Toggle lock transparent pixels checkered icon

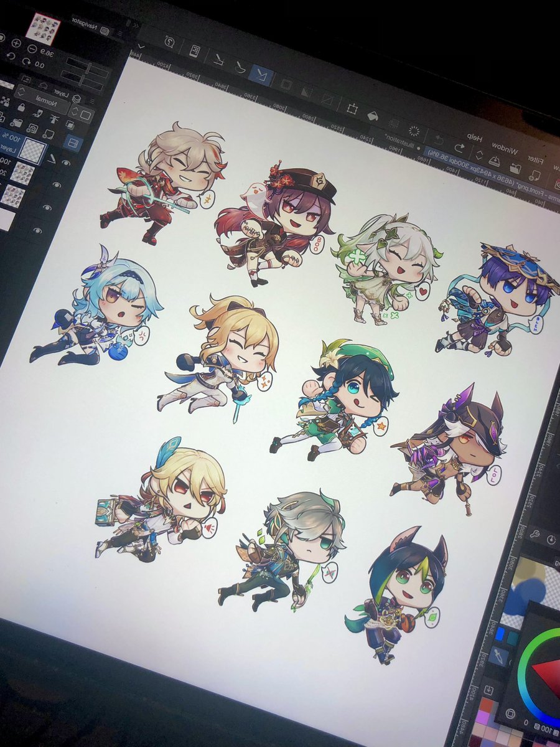point(6,101)
